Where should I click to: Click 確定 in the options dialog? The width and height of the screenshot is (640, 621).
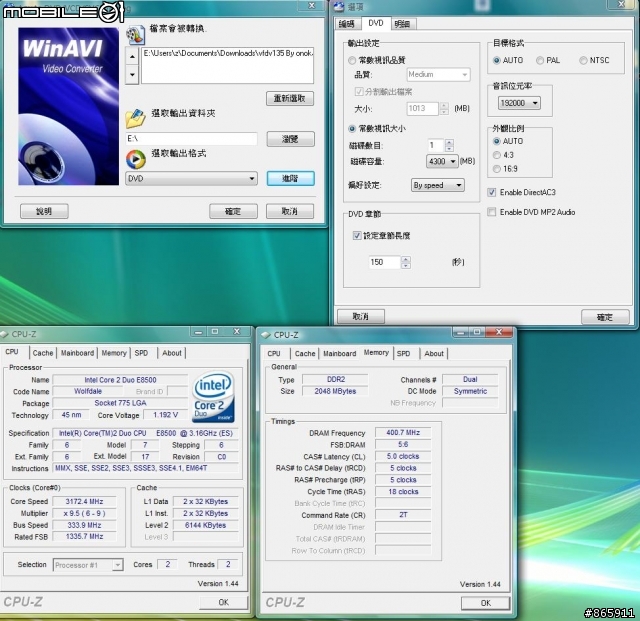coord(605,317)
